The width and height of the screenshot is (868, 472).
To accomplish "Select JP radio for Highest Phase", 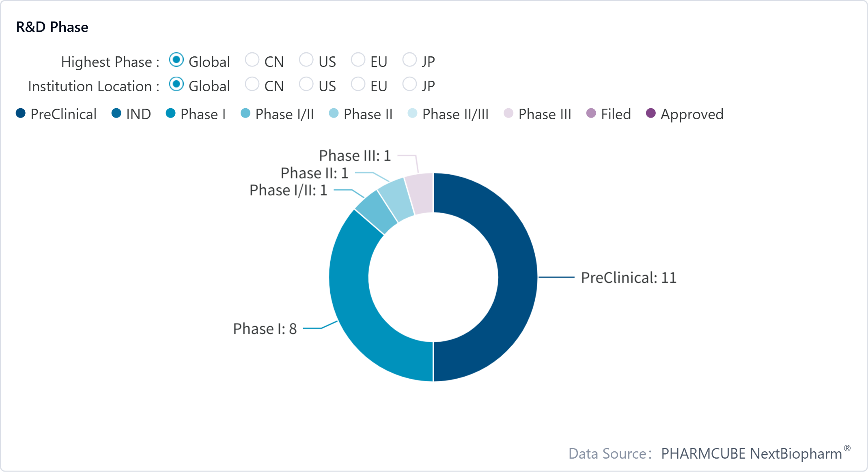I will coord(409,60).
